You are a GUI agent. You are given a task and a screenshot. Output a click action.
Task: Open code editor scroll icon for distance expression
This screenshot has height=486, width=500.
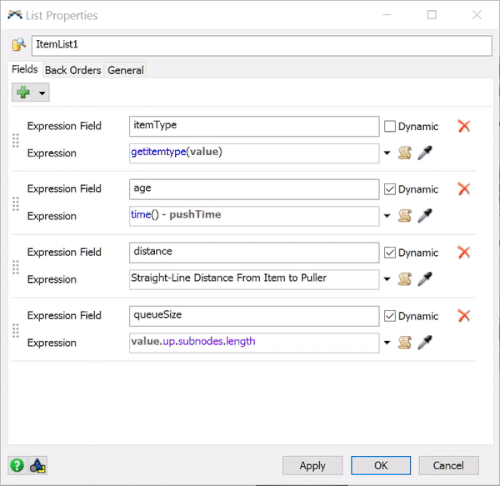click(x=405, y=279)
